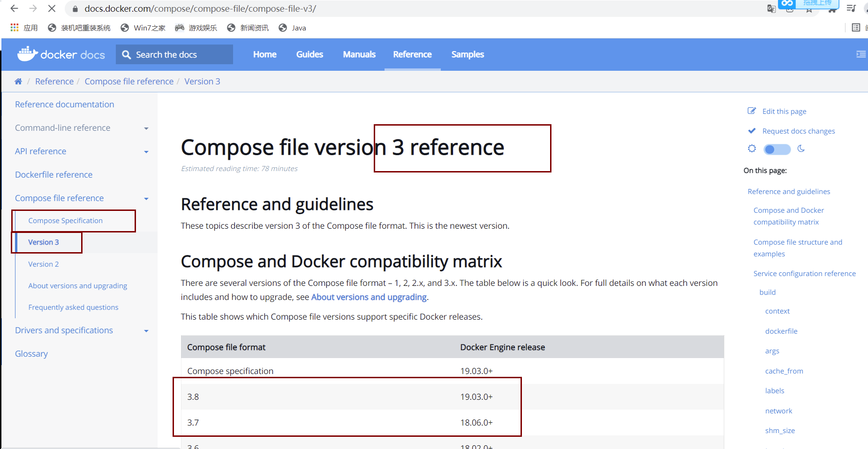This screenshot has width=868, height=449.
Task: Click the browser forward arrow
Action: (x=33, y=8)
